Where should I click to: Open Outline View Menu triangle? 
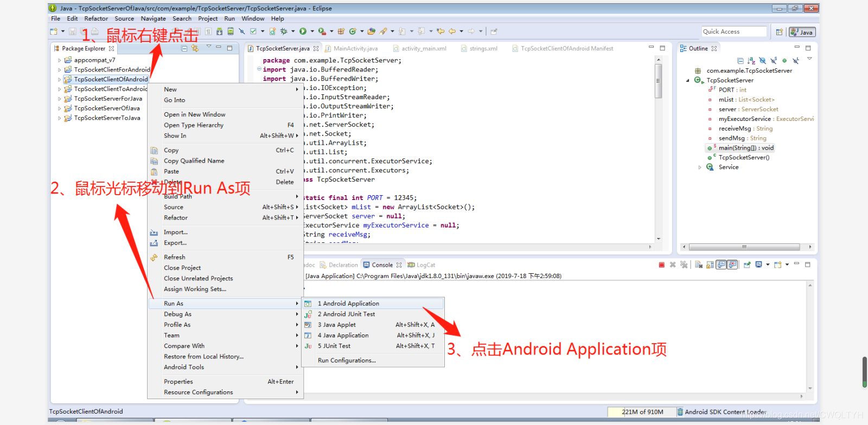(809, 59)
